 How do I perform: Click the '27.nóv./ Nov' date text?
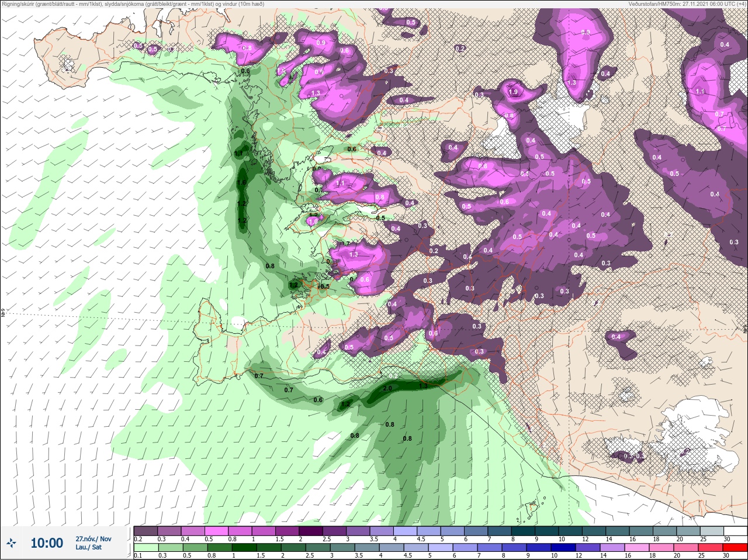tap(93, 539)
